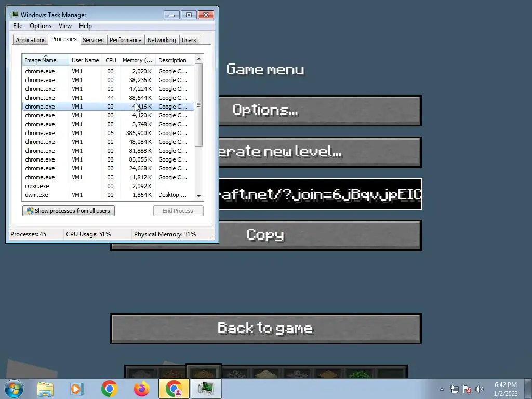The height and width of the screenshot is (399, 532).
Task: Open Windows Explorer from the taskbar
Action: tap(45, 389)
